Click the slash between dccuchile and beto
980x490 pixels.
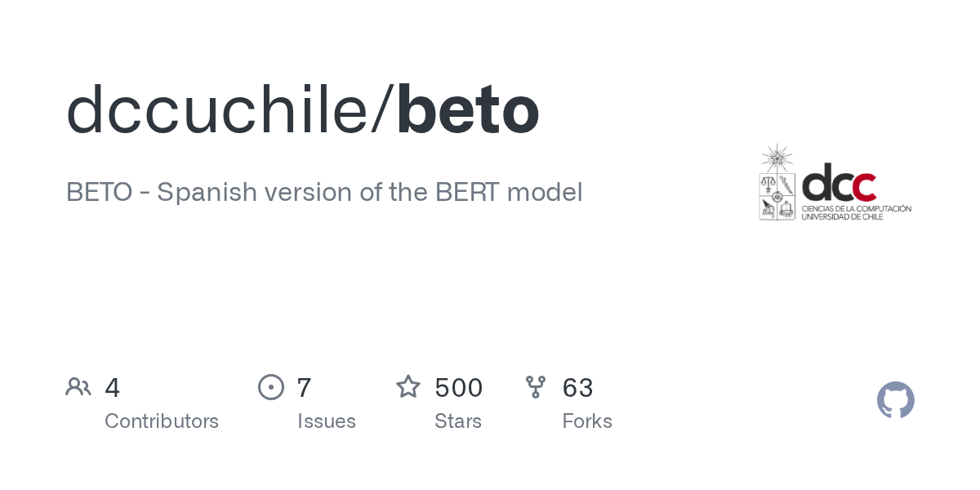click(382, 110)
